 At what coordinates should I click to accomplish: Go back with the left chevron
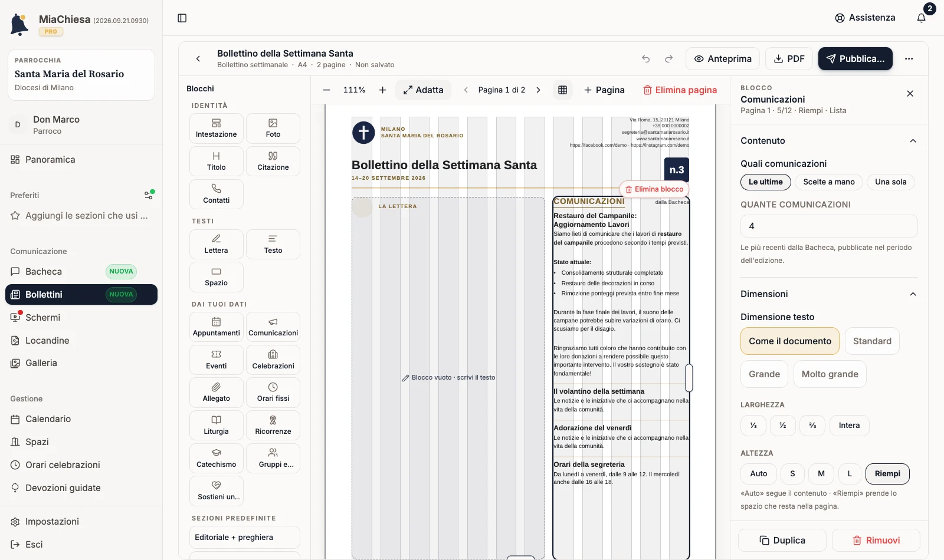tap(198, 58)
